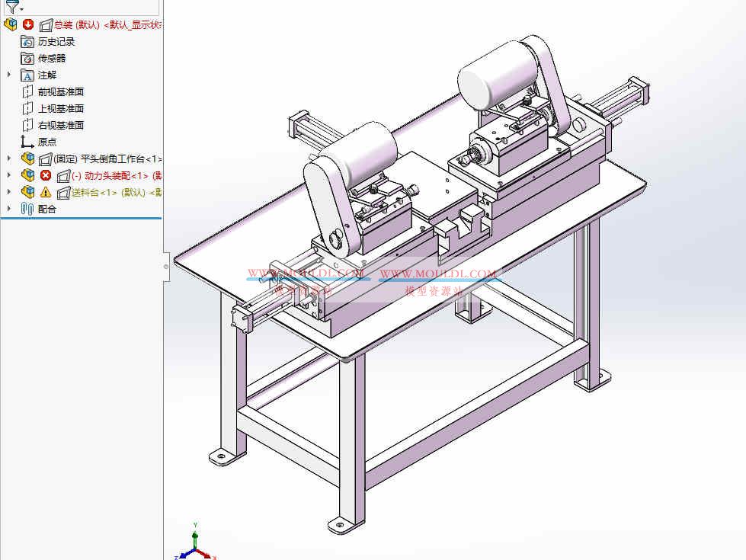This screenshot has height=560, width=746.
Task: Expand the 注解 annotations node
Action: [7, 75]
